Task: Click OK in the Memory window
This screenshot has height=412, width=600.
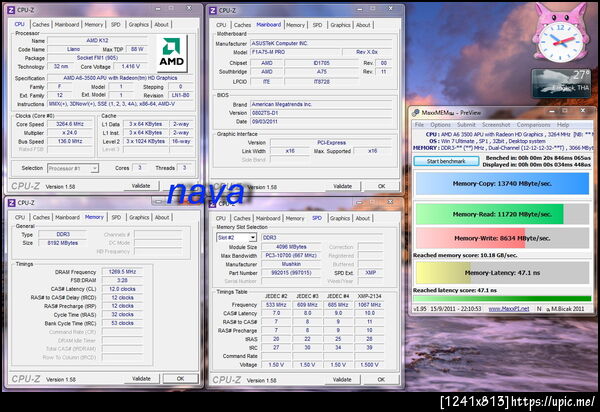Action: point(181,379)
